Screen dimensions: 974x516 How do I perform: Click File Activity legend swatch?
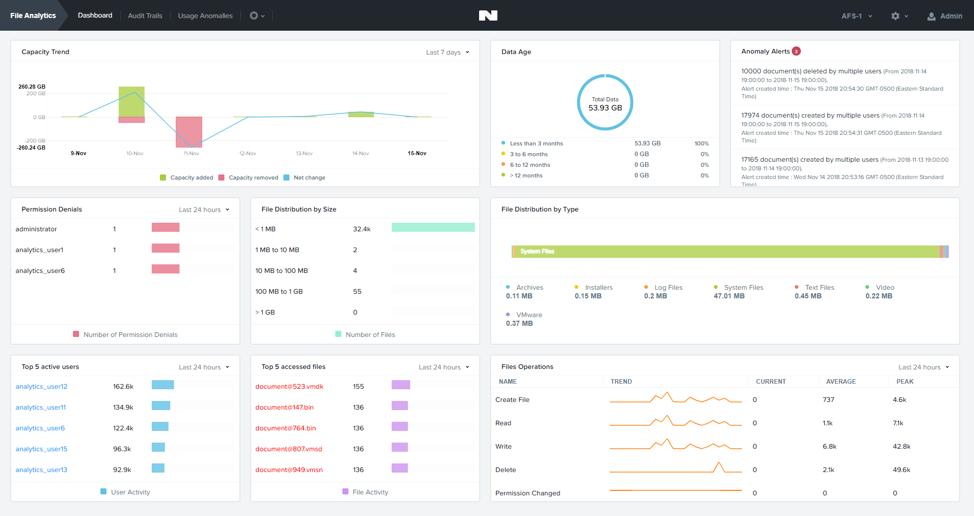click(x=345, y=492)
